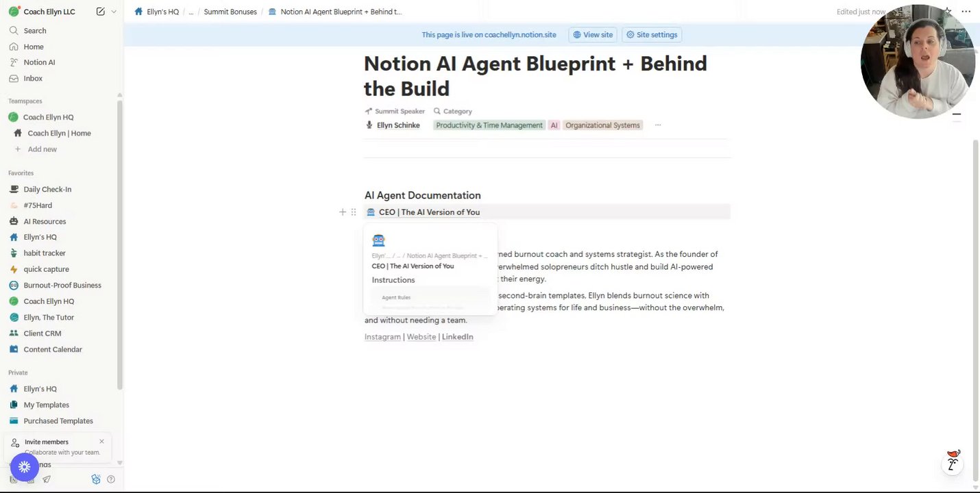The height and width of the screenshot is (493, 980).
Task: Open the Instagram link
Action: pyautogui.click(x=382, y=337)
